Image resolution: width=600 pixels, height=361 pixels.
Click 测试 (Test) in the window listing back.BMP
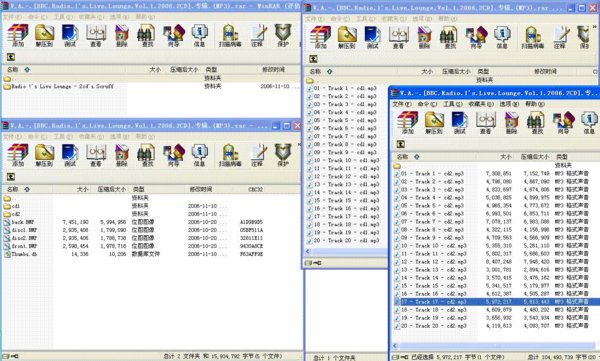pyautogui.click(x=70, y=155)
